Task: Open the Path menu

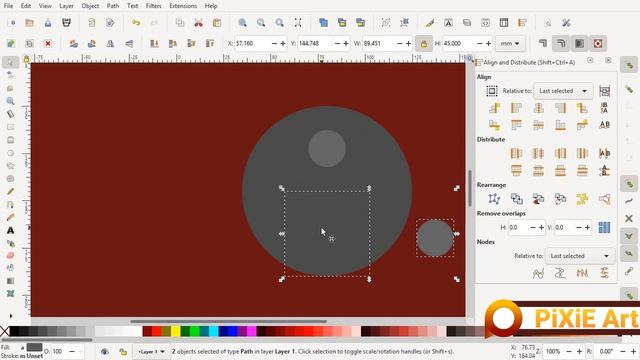Action: pyautogui.click(x=113, y=6)
